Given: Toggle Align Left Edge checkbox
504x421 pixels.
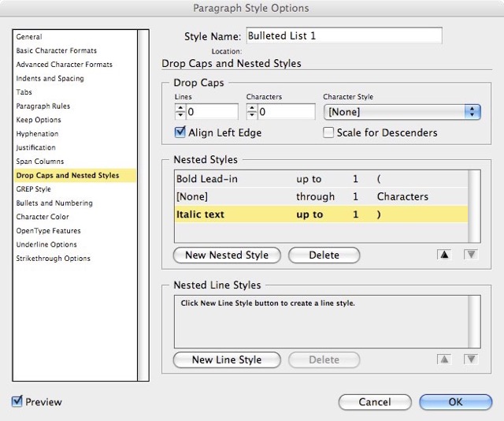Looking at the screenshot, I should coord(180,132).
